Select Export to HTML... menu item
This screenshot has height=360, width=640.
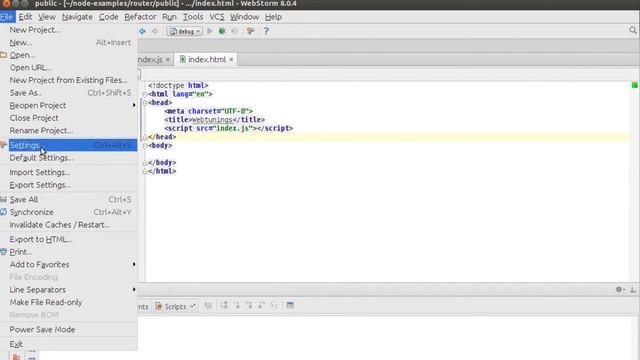tap(69, 240)
